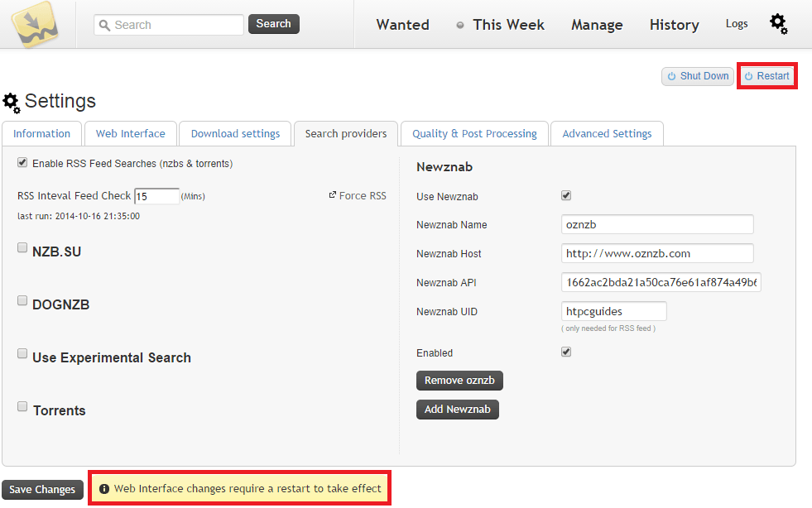Focus the Newznab API input field
812x508 pixels.
tap(661, 283)
